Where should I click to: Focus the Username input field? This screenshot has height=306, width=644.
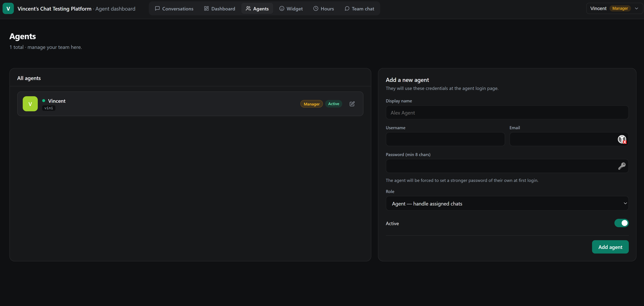[445, 139]
